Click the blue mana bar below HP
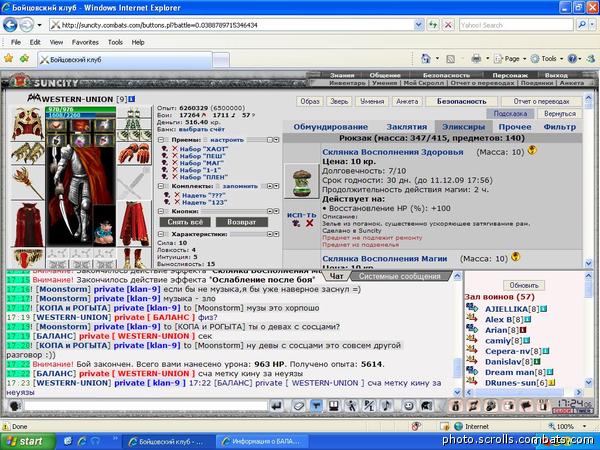This screenshot has width=600, height=450. coord(80,115)
